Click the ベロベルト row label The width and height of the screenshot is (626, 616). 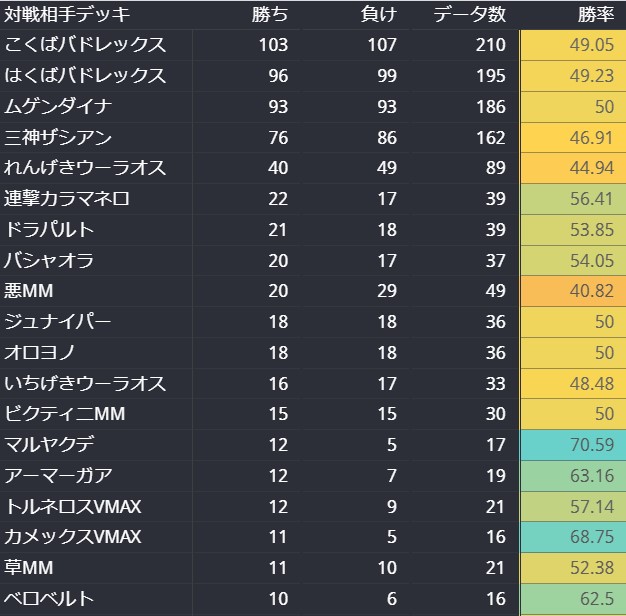(x=50, y=599)
